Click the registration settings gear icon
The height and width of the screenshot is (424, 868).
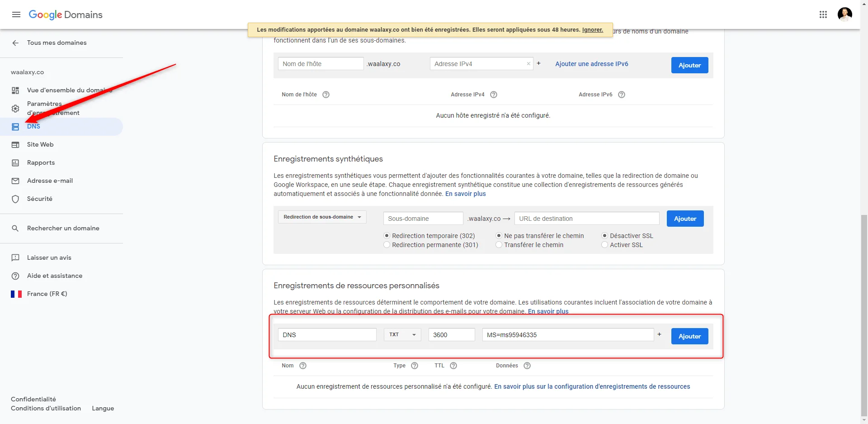coord(15,109)
